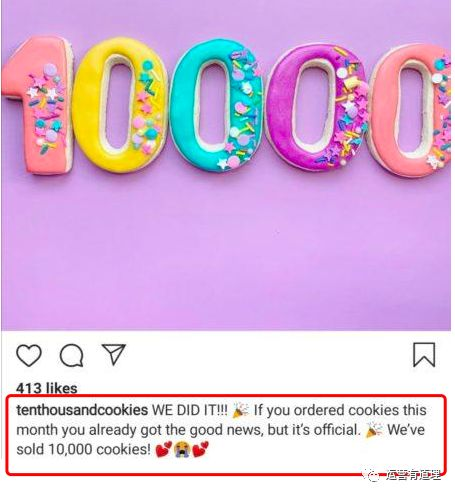The image size is (455, 495).
Task: Click the empty purple background of photo
Action: tap(227, 253)
